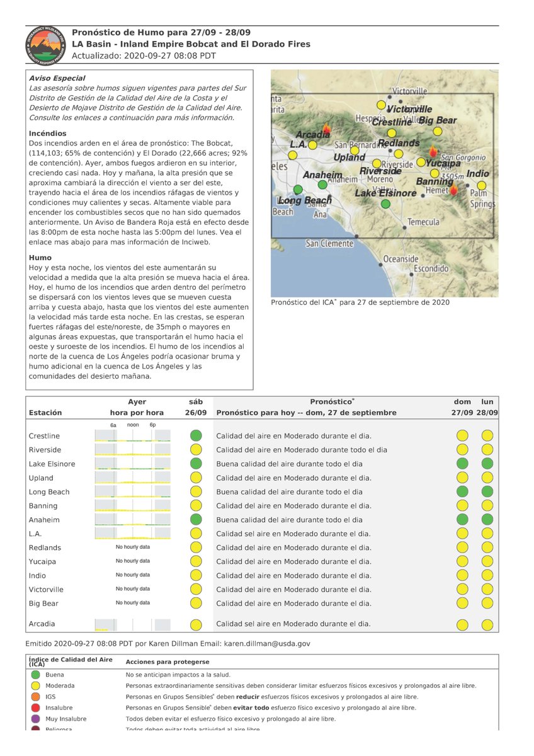
Task: Click the yellow Moderada legend swatch
Action: pos(36,685)
